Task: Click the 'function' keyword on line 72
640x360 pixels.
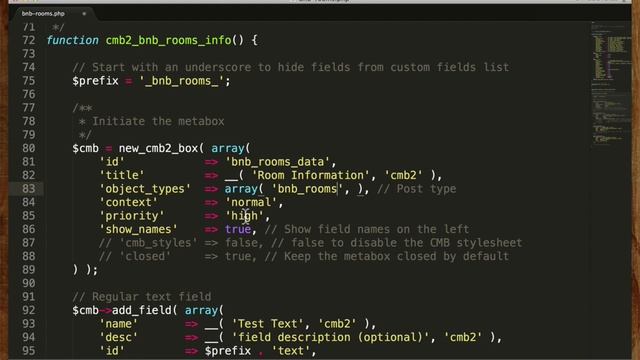Action: [x=72, y=40]
